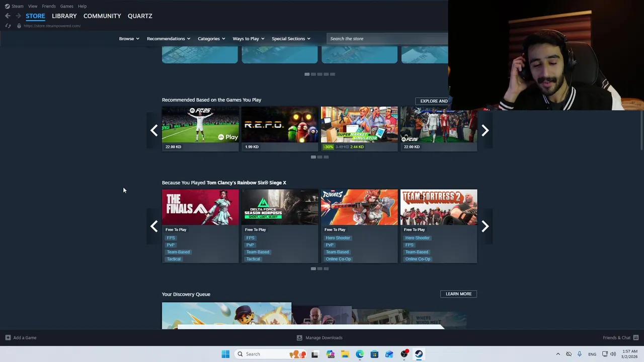Screen dimensions: 644x362
Task: Click the Friends & Chat icon
Action: tap(636, 337)
